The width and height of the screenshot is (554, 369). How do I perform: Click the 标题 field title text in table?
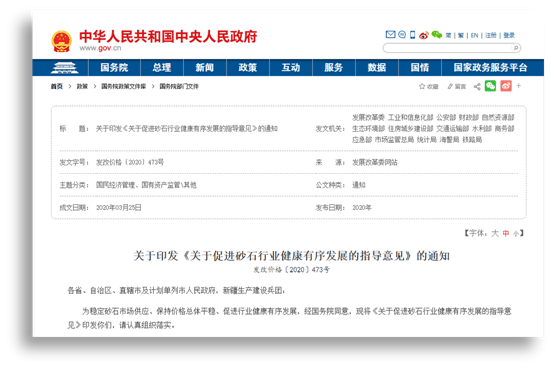click(187, 129)
